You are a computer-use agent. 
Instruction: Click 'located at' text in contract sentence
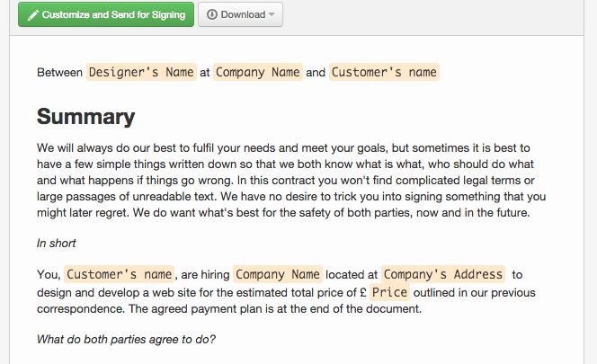click(x=352, y=274)
